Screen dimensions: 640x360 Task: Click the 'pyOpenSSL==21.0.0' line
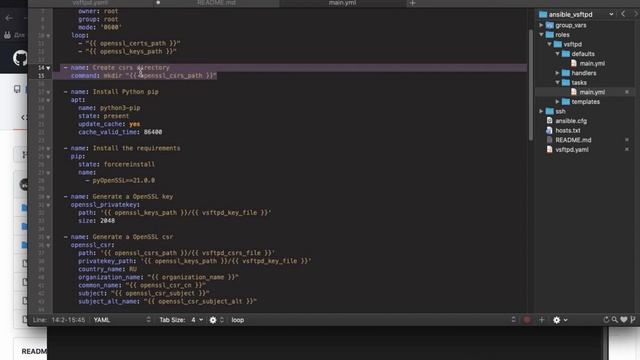coord(120,180)
